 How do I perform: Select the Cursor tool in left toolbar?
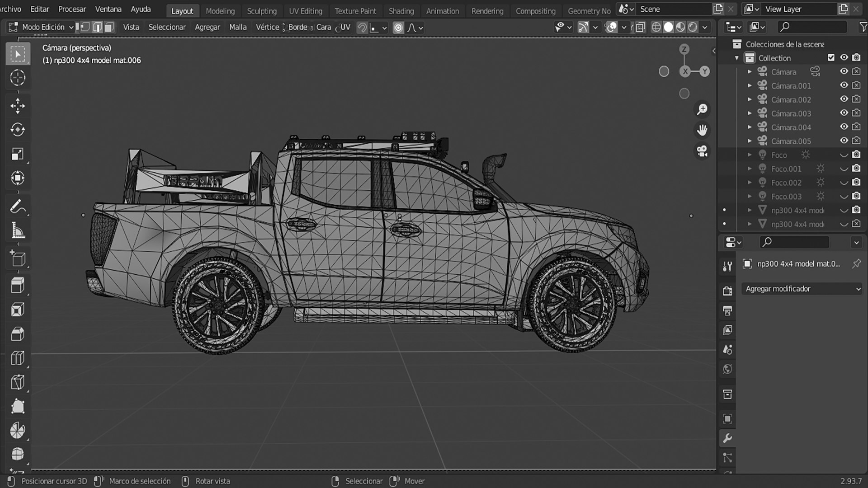tap(18, 78)
